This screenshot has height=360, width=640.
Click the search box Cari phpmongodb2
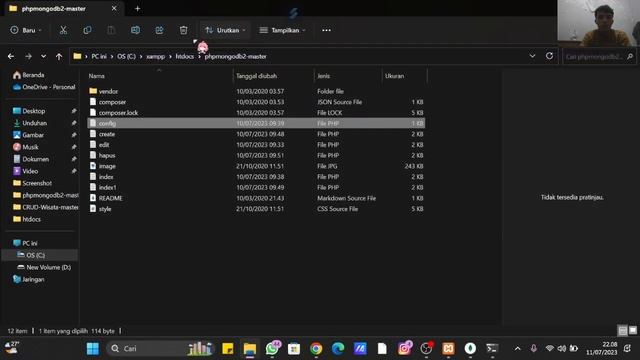point(598,56)
